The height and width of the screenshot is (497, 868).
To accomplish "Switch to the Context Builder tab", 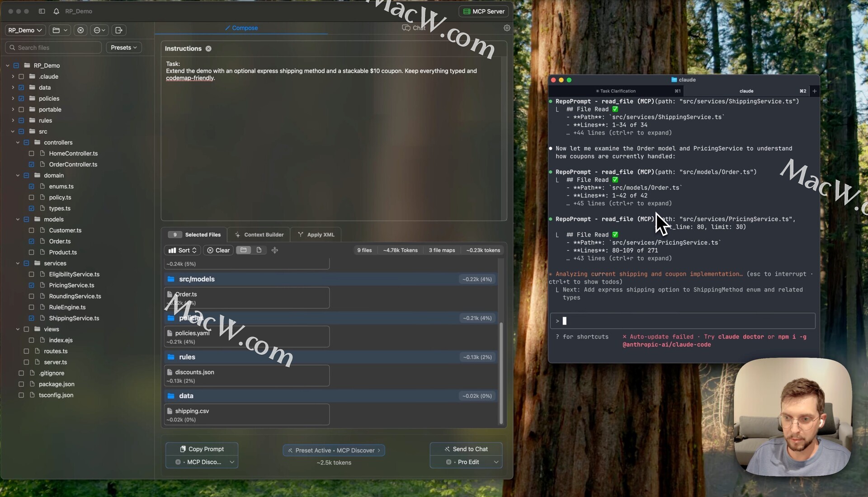I will coord(259,234).
